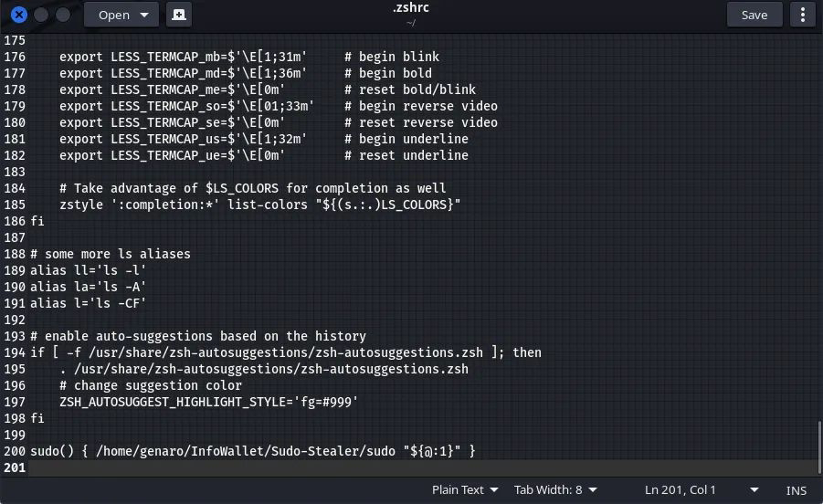The image size is (823, 504).
Task: Open the three-dot hamburger menu
Action: click(803, 15)
